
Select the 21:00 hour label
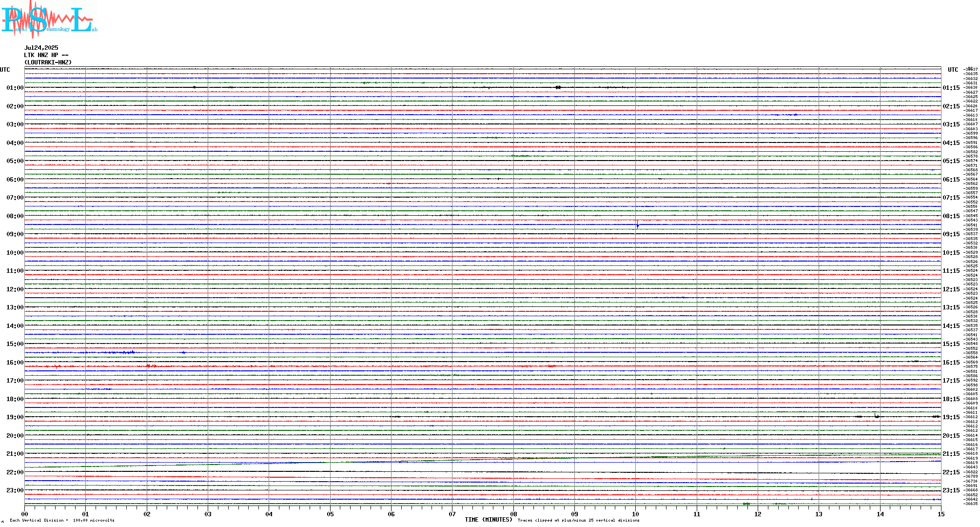point(15,454)
